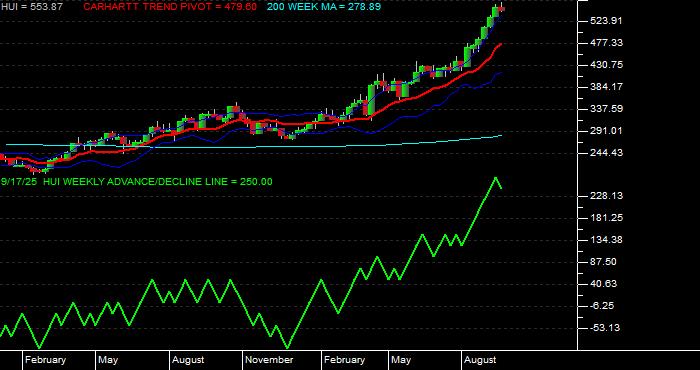Click the 200 WEEK MA = 278.89 label

324,7
